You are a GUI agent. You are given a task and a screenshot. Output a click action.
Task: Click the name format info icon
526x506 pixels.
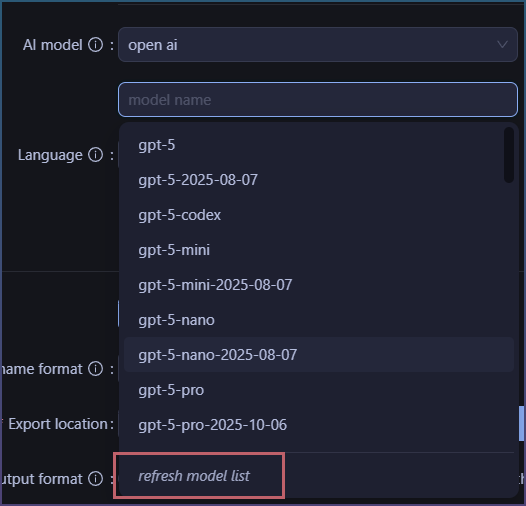coord(96,369)
